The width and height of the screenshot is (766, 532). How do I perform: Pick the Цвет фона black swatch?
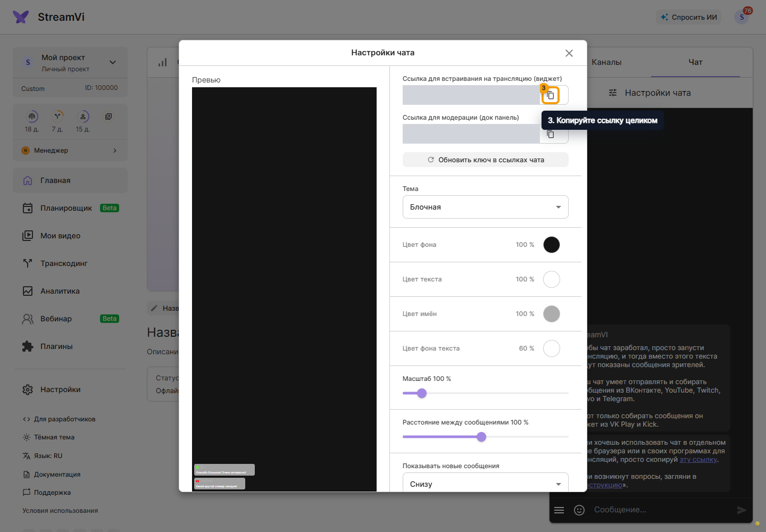click(552, 245)
